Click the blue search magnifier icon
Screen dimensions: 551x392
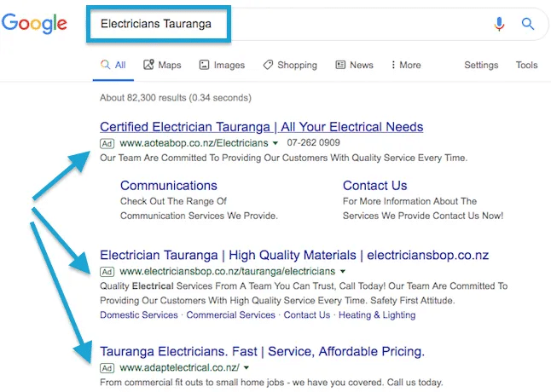pos(528,24)
